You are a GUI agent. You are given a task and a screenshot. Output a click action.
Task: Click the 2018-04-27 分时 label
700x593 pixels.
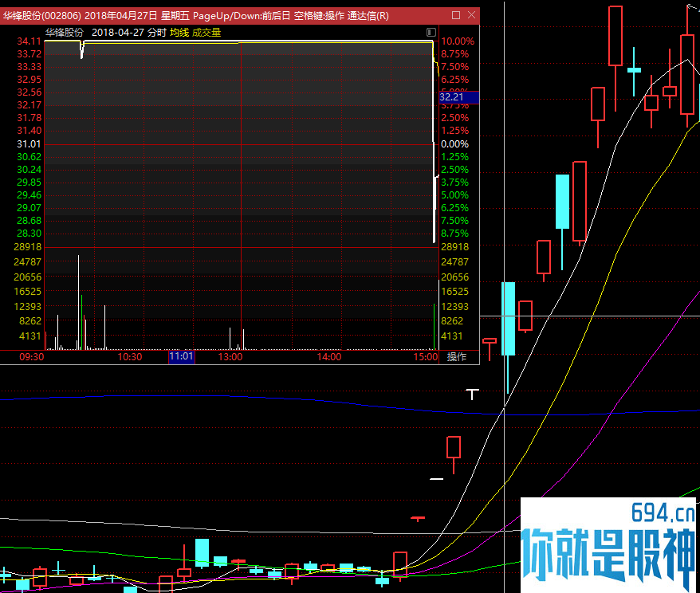tap(128, 33)
